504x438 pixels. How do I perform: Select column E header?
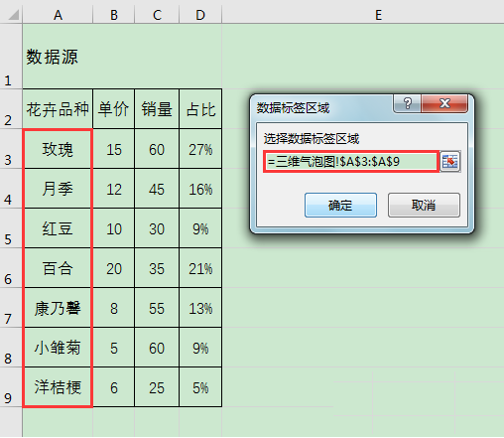point(379,15)
